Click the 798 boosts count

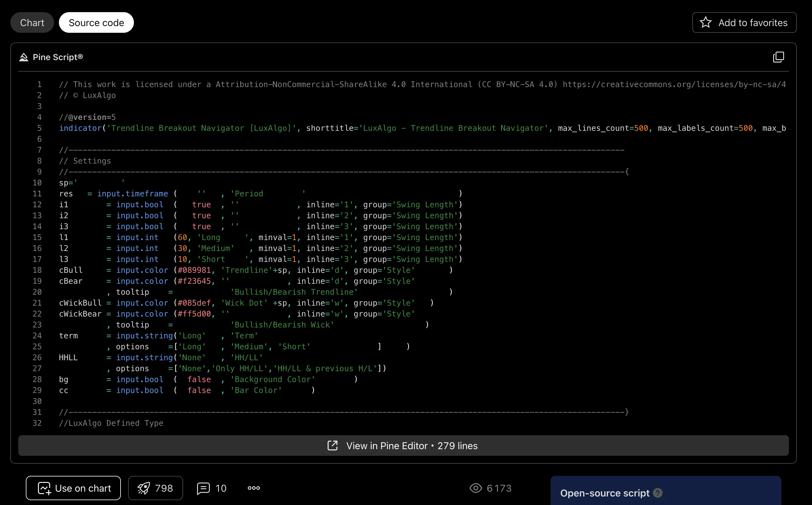click(164, 488)
